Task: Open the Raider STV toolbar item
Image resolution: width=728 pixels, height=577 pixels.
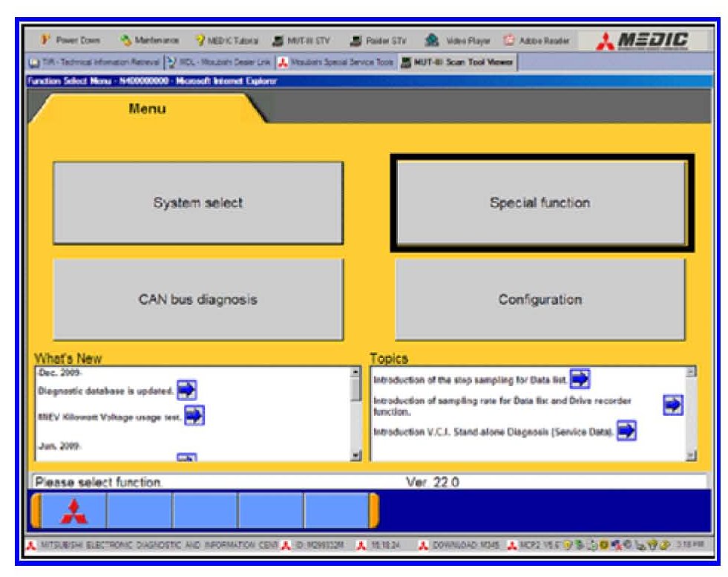Action: tap(381, 40)
